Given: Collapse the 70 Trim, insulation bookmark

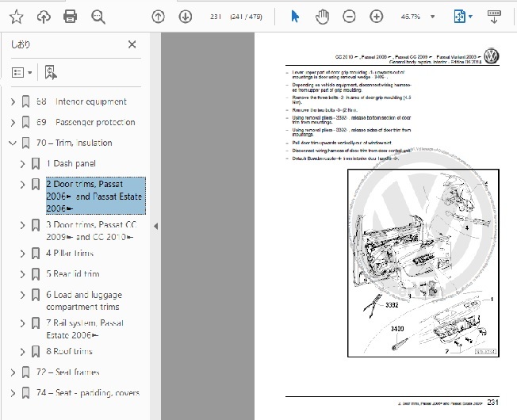Looking at the screenshot, I should coord(13,143).
